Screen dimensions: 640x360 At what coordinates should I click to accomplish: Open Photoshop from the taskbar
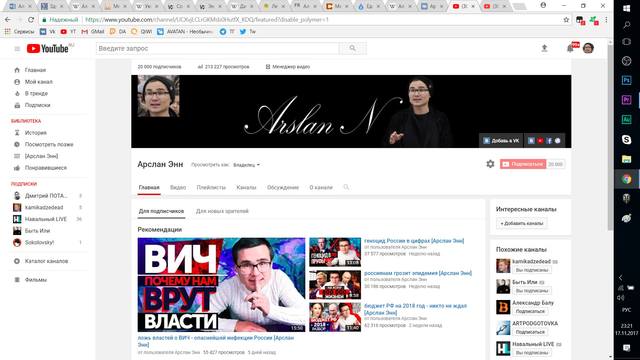[x=627, y=80]
